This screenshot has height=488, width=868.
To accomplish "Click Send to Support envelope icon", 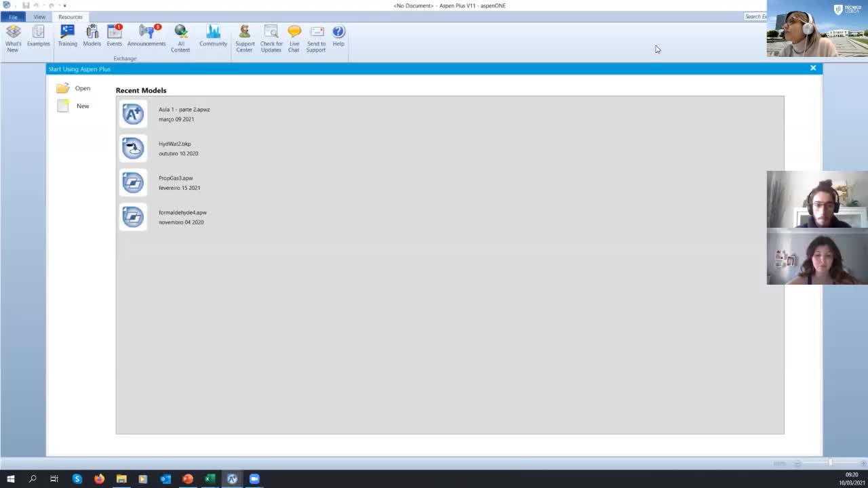I will (316, 39).
